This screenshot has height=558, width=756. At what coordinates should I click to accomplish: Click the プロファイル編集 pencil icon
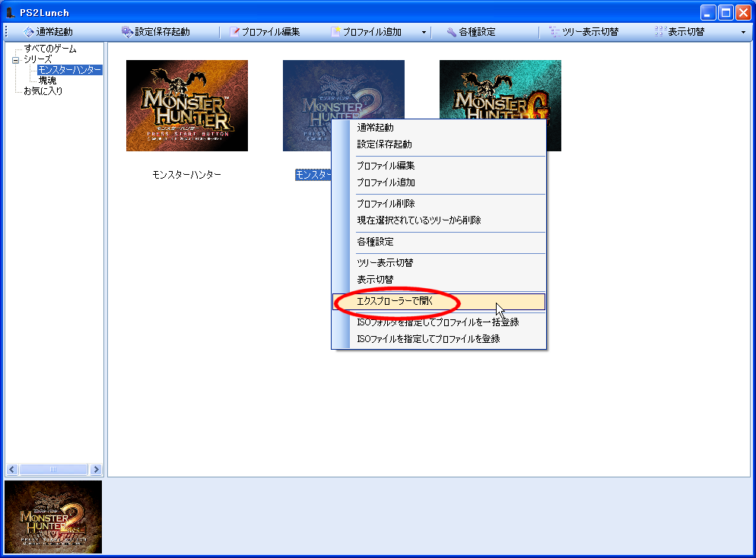pos(234,32)
